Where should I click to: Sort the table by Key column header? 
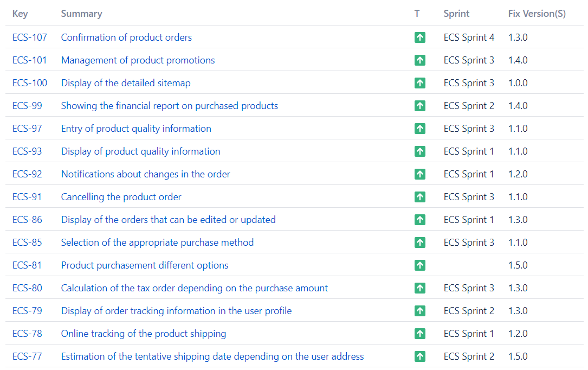coord(20,14)
